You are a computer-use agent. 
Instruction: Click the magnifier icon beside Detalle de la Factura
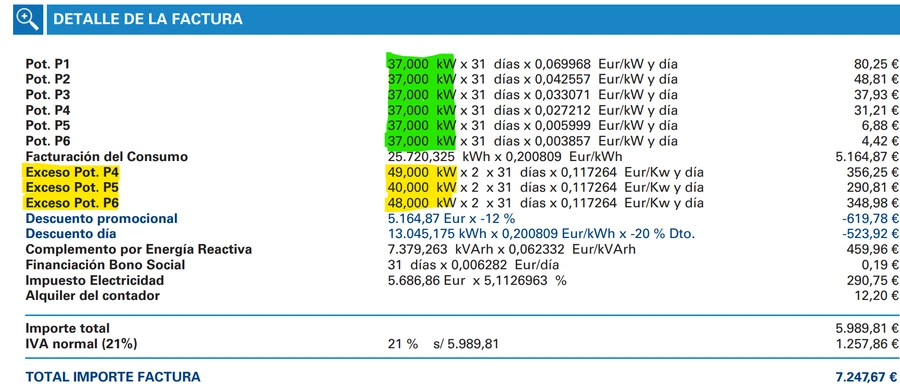(x=28, y=20)
